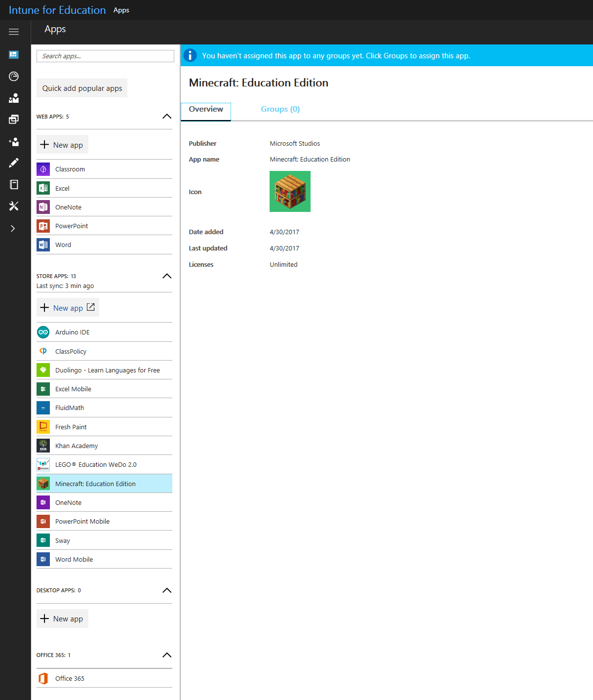The height and width of the screenshot is (700, 593).
Task: Expand the sidebar with the chevron arrow
Action: [x=13, y=228]
